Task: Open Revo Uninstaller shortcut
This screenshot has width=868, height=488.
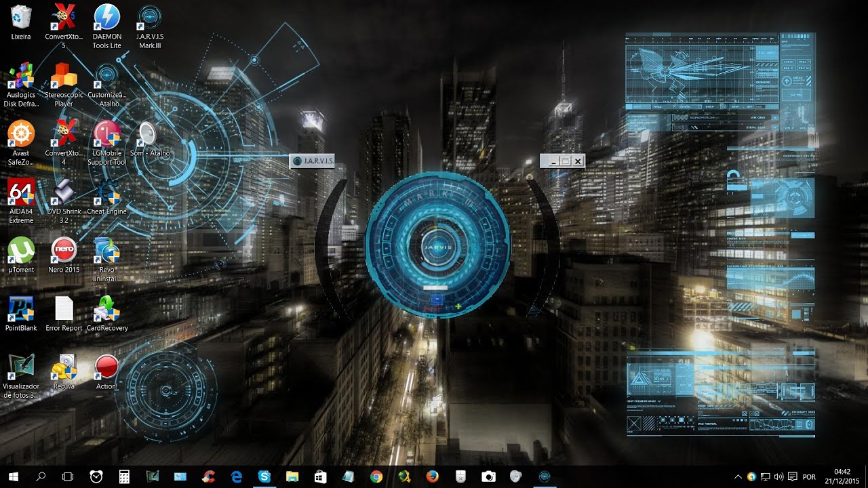Action: point(106,260)
